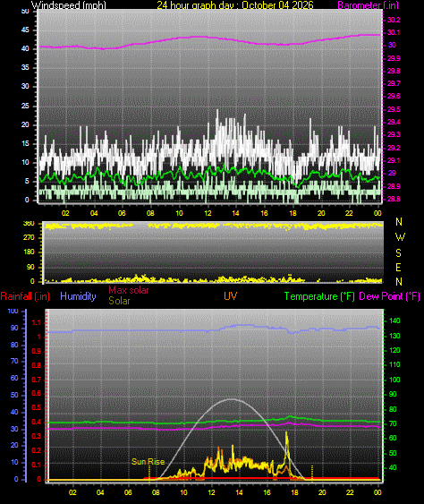This screenshot has height=504, width=424.
Task: Click the 29.2 barometer axis value
Action: tap(394, 148)
